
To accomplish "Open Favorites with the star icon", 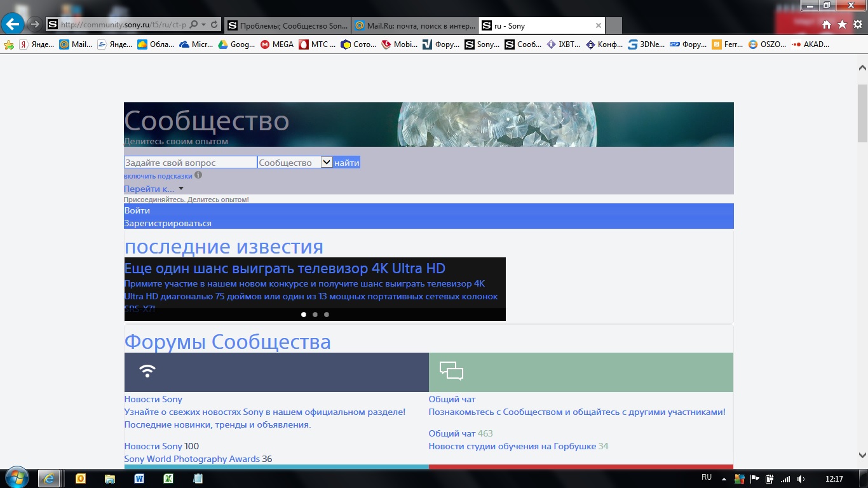I will (x=842, y=25).
